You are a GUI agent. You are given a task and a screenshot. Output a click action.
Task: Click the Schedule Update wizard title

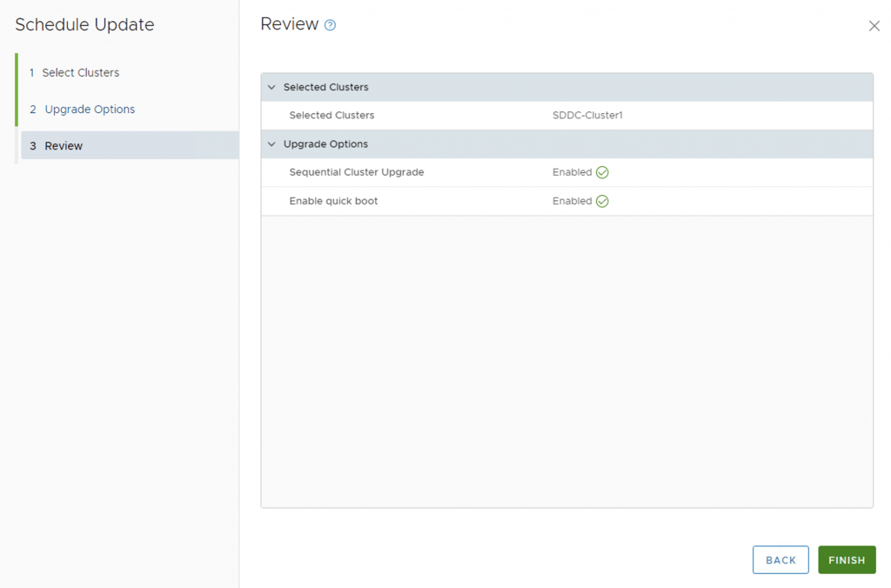click(x=84, y=25)
